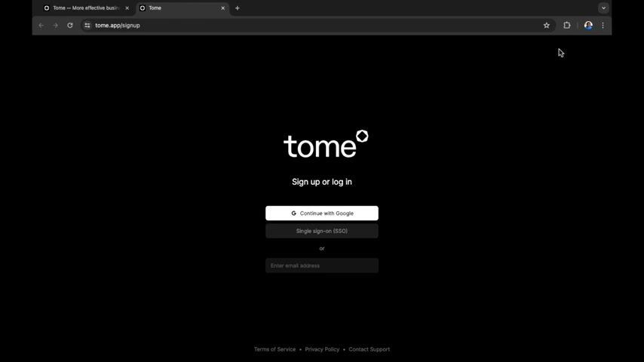Choose Single sign-on (SSO) option

click(321, 231)
